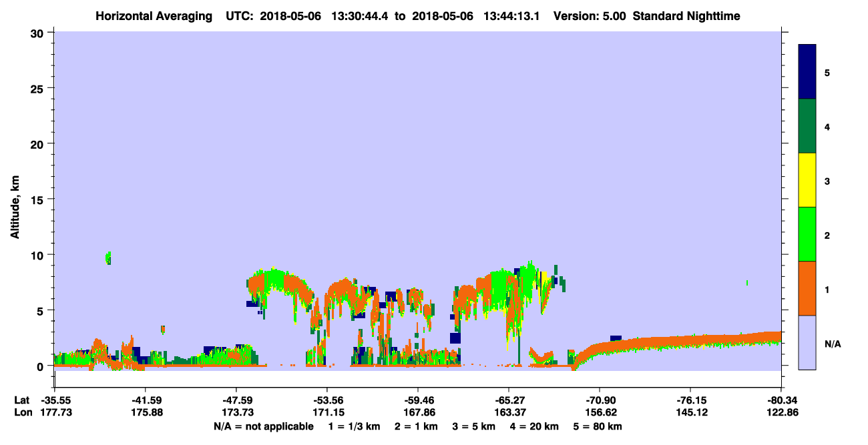Click the isolated green cloud feature near 10 km
This screenshot has height=445, width=868.
pos(107,258)
